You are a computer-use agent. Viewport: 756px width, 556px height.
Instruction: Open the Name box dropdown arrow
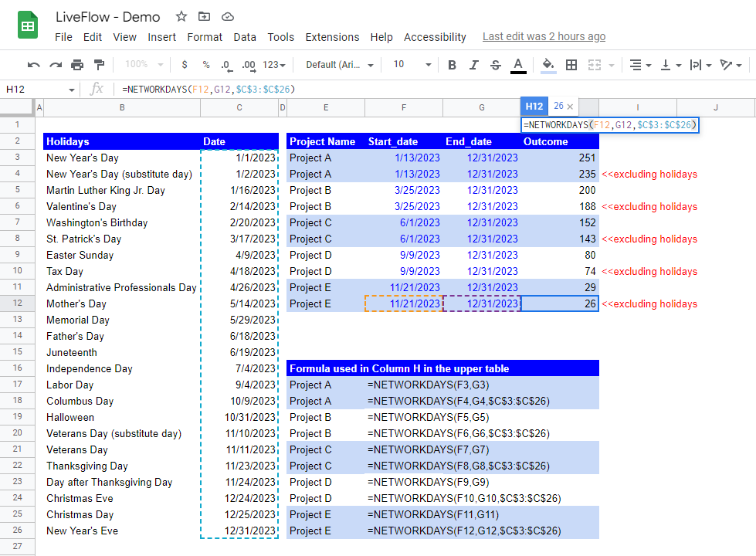pyautogui.click(x=72, y=90)
